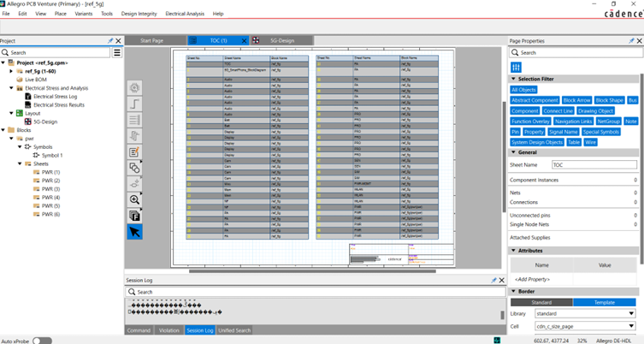Viewport: 644px width, 344px height.
Task: Select the Standard border button
Action: 541,302
